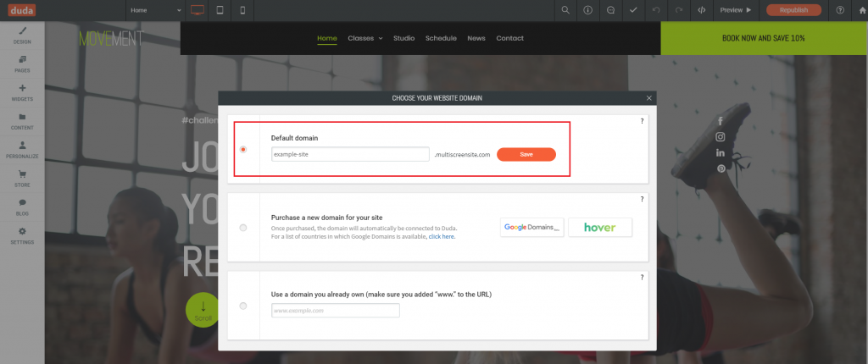Open help for own domain option

pos(643,277)
